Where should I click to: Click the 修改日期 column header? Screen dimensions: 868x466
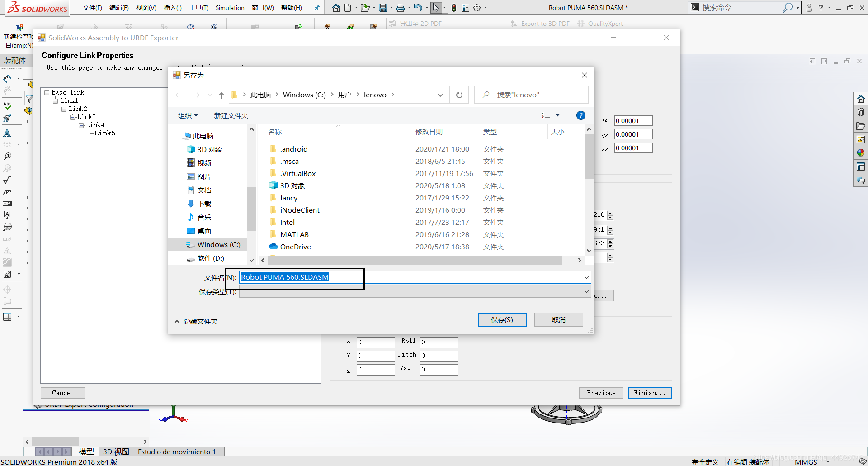429,132
